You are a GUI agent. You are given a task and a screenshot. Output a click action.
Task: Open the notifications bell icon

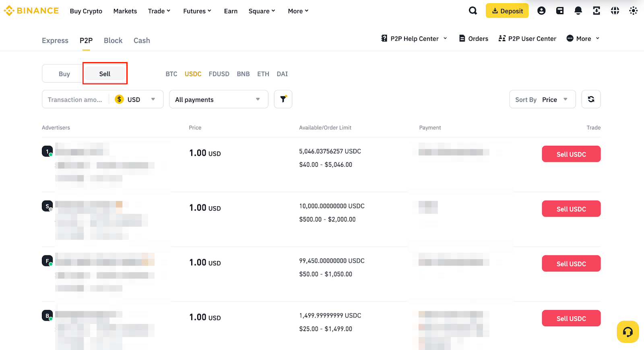[578, 11]
